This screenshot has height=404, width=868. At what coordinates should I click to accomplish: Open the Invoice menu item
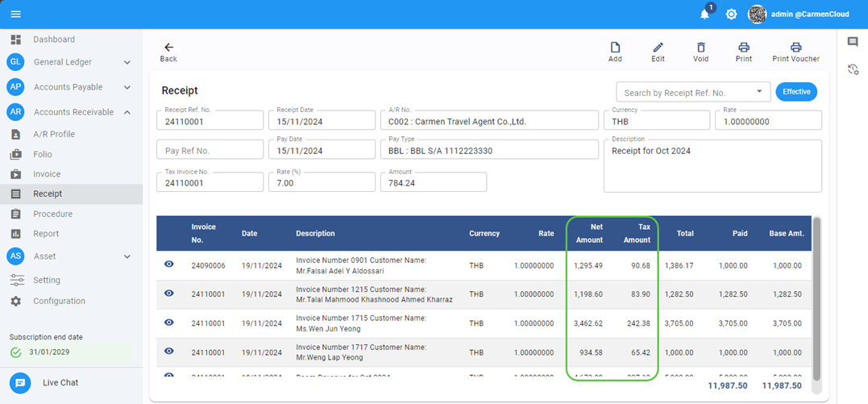tap(47, 174)
